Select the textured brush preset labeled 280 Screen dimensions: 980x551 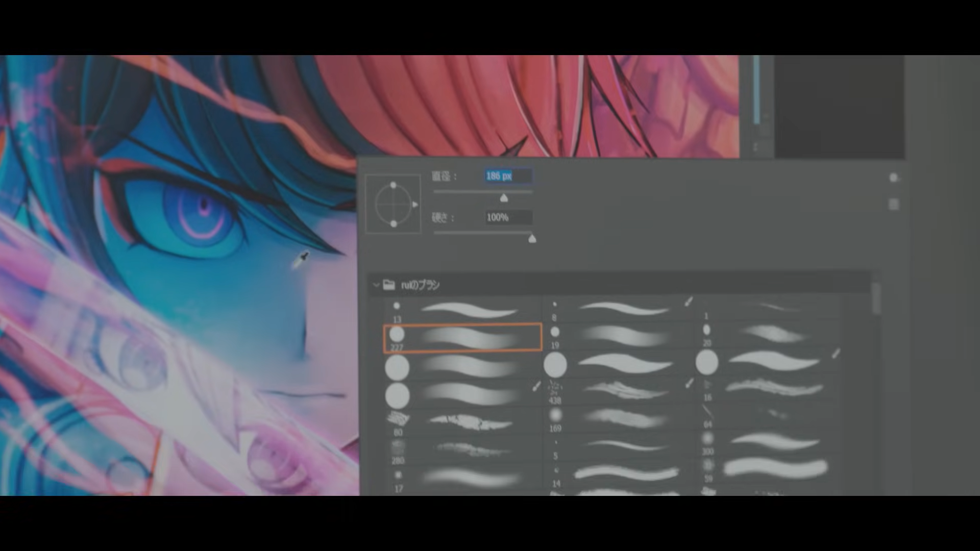(462, 451)
